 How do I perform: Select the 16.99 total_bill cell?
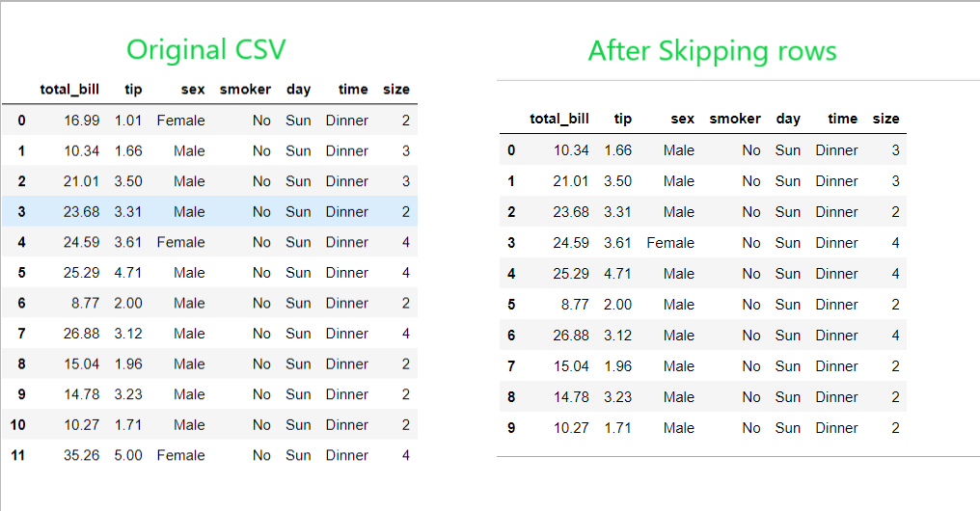point(81,121)
